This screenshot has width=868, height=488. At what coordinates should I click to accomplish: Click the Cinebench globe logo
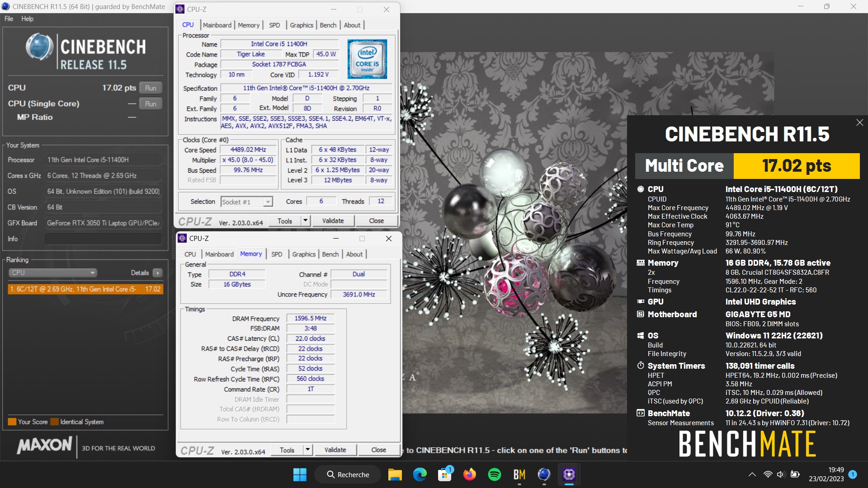39,47
